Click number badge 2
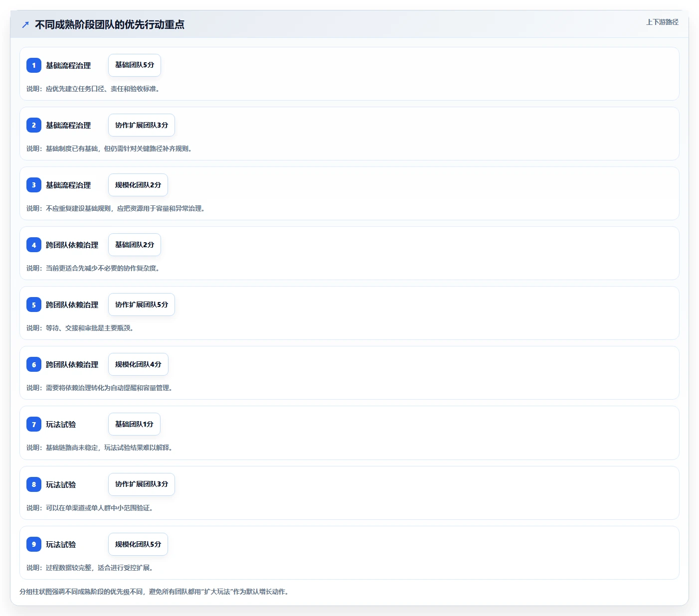 point(34,125)
